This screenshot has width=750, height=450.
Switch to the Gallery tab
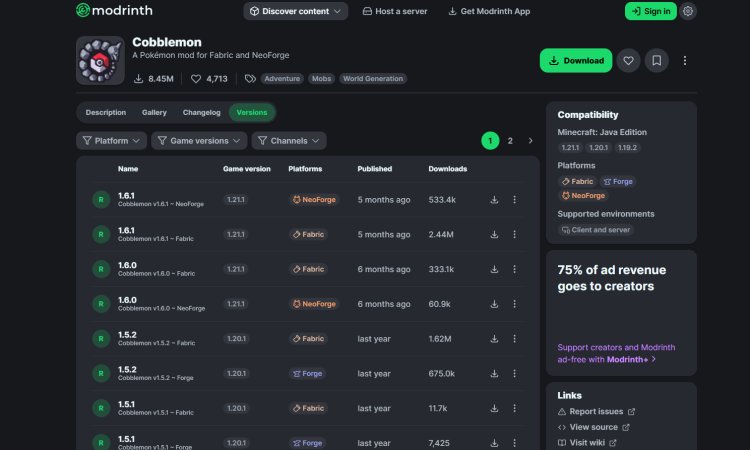pos(154,112)
